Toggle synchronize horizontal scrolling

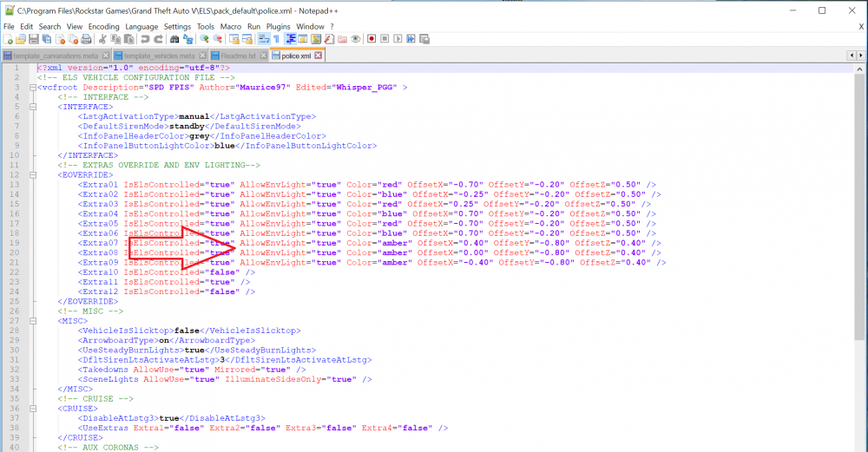point(247,39)
